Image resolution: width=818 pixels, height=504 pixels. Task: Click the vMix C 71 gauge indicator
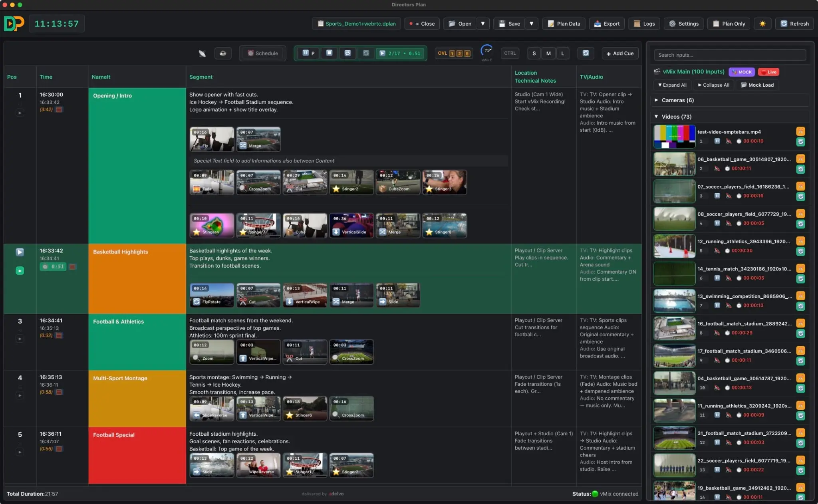[486, 52]
